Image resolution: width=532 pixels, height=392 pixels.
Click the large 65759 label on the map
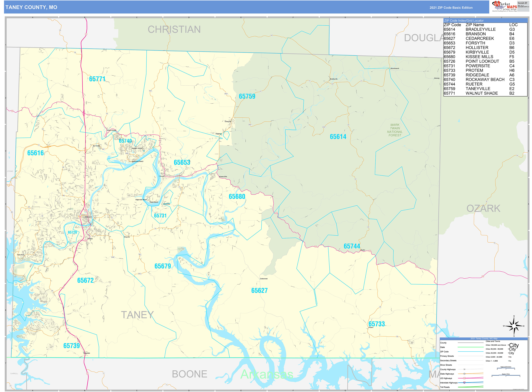pyautogui.click(x=247, y=96)
